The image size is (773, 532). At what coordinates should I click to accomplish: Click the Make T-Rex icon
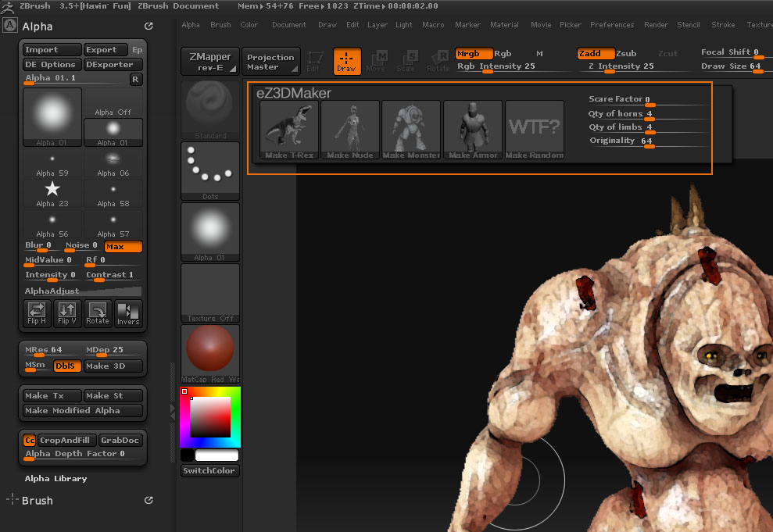288,130
